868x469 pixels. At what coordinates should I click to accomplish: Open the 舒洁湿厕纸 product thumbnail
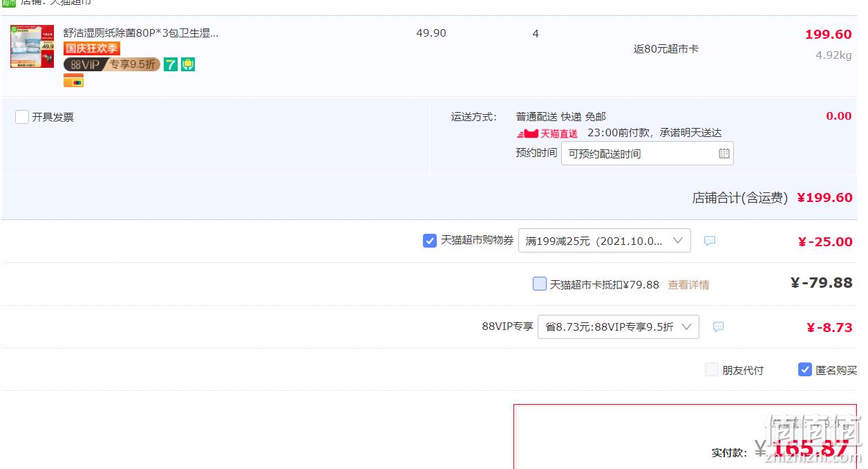click(32, 46)
